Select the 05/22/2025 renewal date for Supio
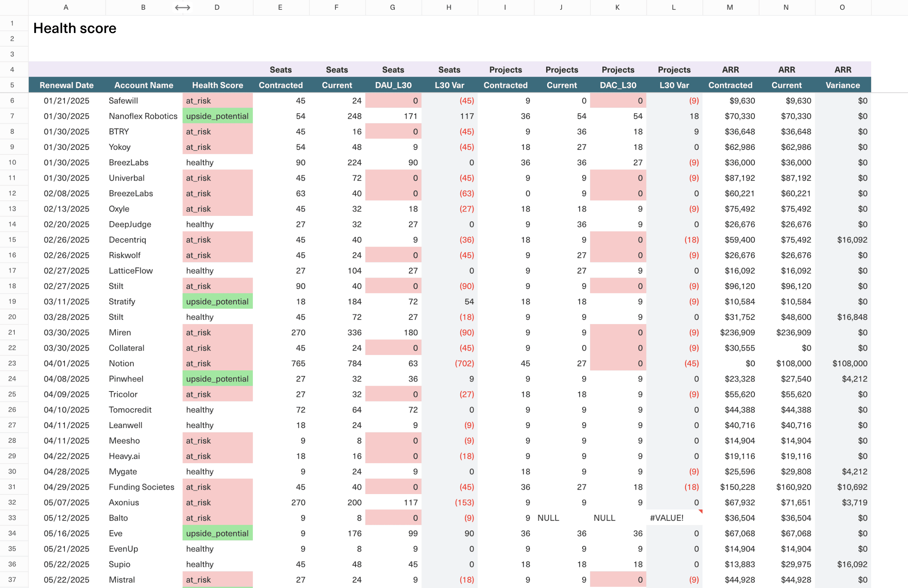 pos(67,564)
